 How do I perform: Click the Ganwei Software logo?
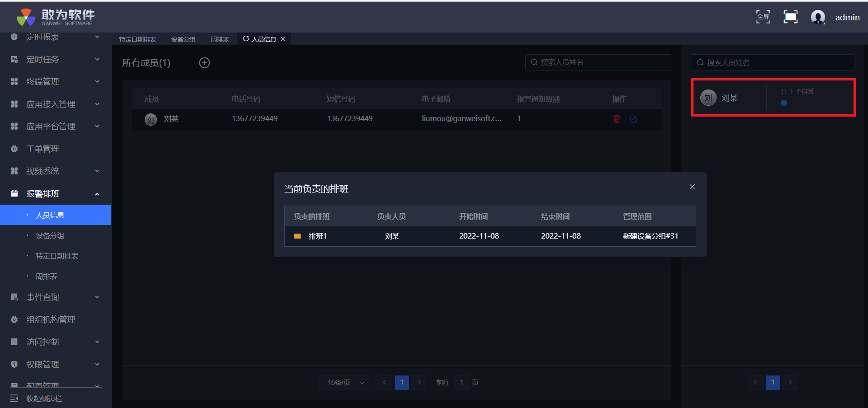click(56, 17)
